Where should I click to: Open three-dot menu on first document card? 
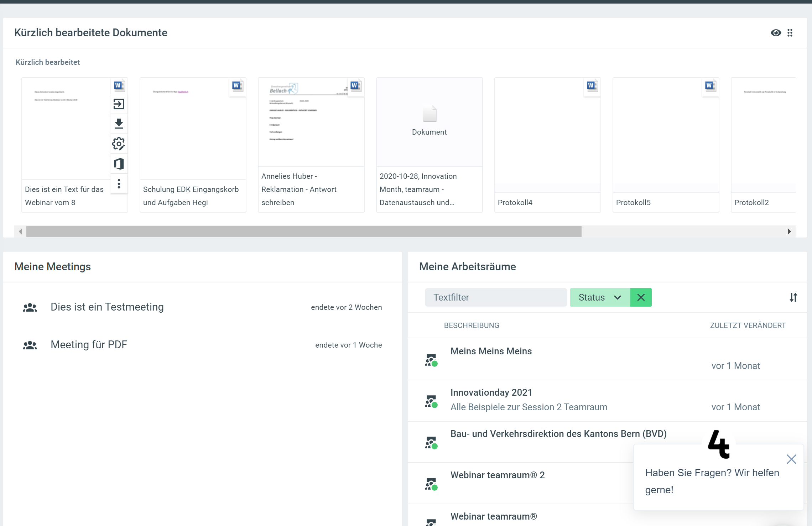click(119, 184)
